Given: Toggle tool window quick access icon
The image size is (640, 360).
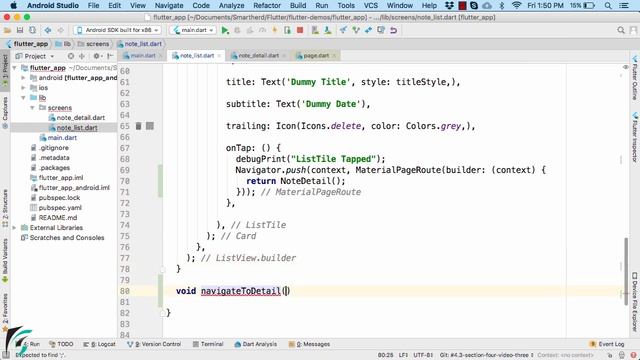Looking at the screenshot, I should (5, 355).
